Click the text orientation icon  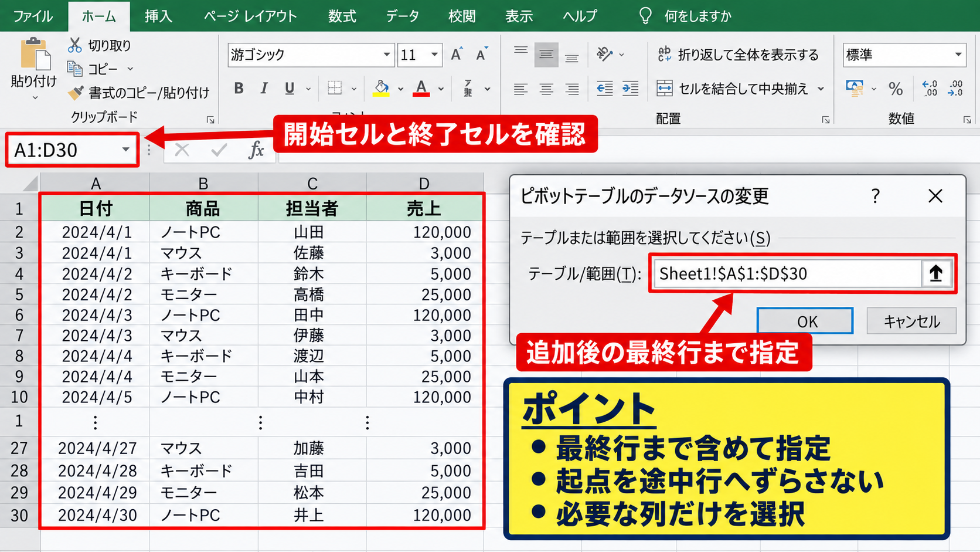point(604,54)
